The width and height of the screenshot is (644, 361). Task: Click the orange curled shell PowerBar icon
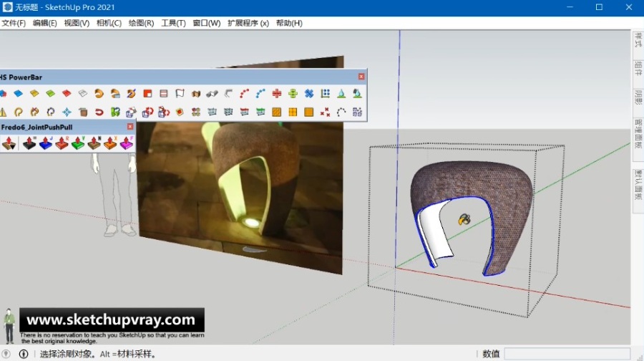pos(99,94)
